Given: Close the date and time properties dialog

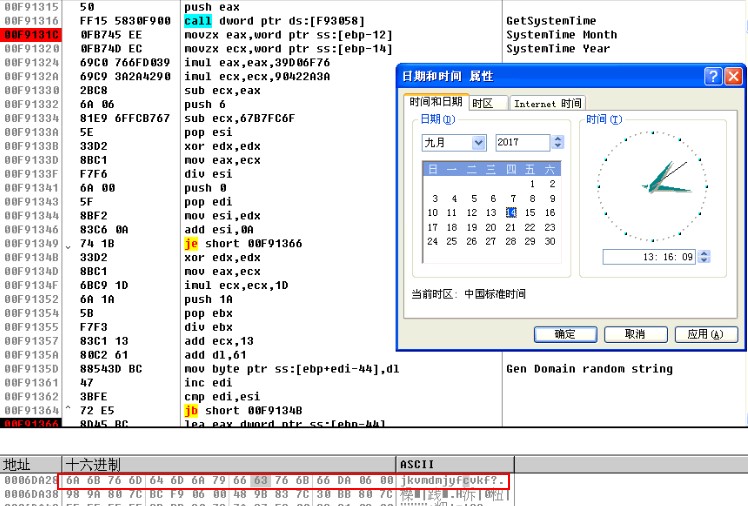Looking at the screenshot, I should [734, 76].
